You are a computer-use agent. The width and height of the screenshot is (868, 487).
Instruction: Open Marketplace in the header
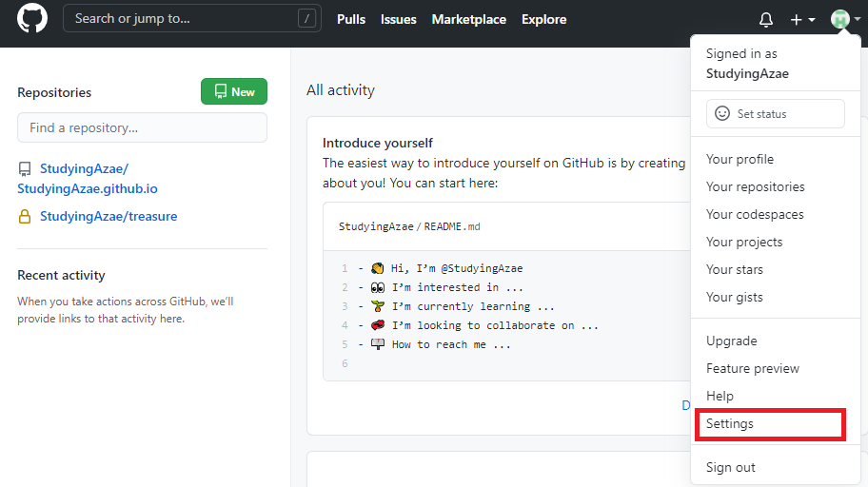tap(469, 19)
